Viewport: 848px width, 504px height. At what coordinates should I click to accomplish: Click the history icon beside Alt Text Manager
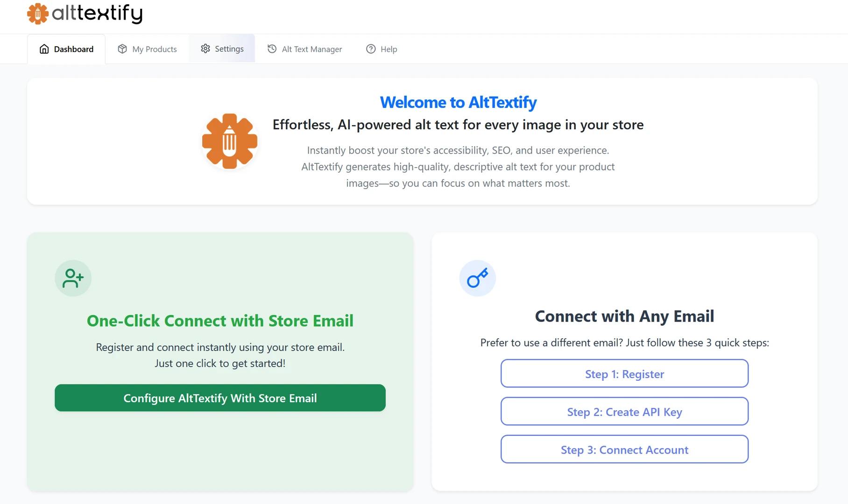coord(271,49)
